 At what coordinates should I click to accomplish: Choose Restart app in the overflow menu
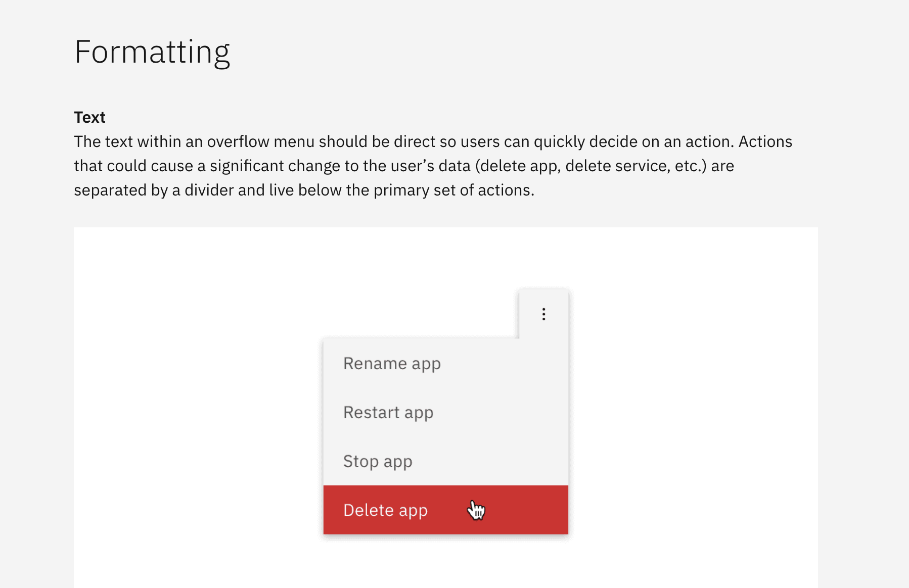pos(388,412)
